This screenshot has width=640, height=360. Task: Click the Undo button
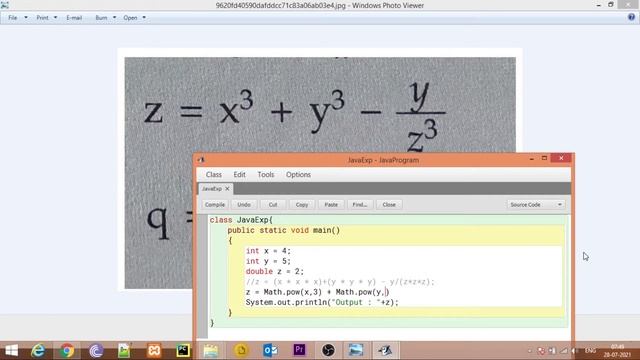click(x=244, y=204)
